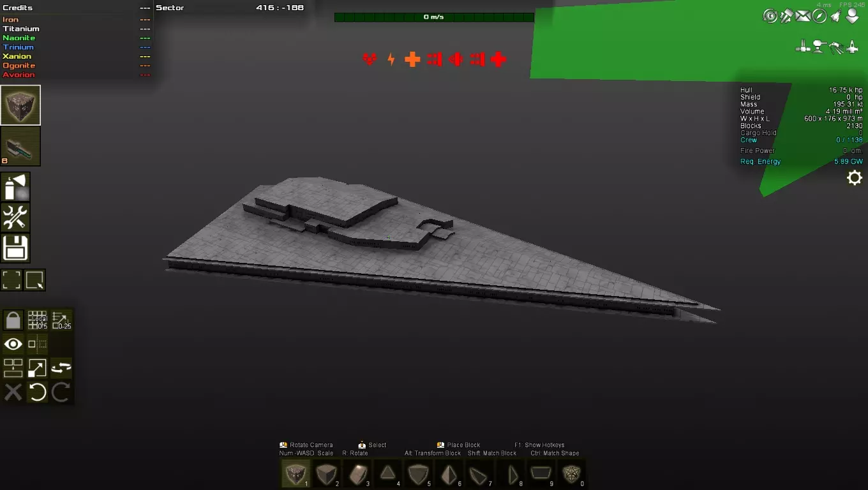Click the hammer build mode icon
Image resolution: width=868 pixels, height=490 pixels.
787,16
